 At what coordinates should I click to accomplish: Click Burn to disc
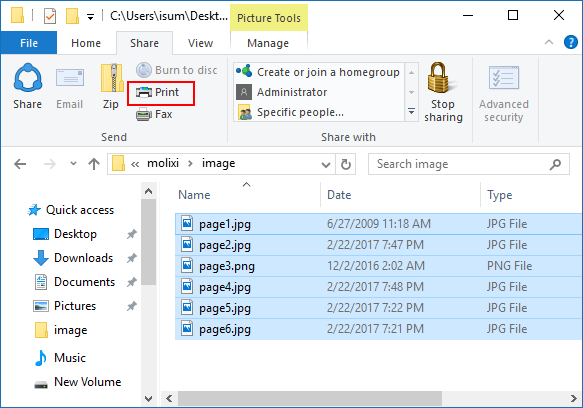(177, 70)
